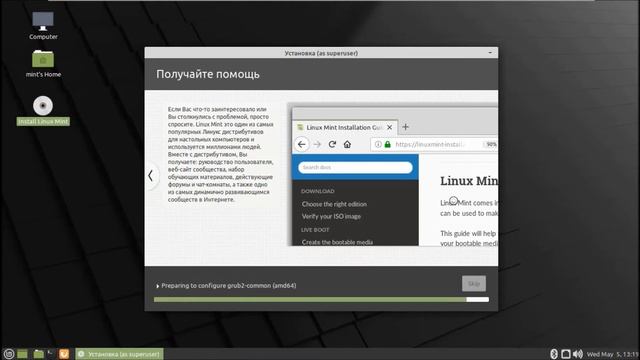Switch to the Установка taskbar window button

(x=120, y=354)
